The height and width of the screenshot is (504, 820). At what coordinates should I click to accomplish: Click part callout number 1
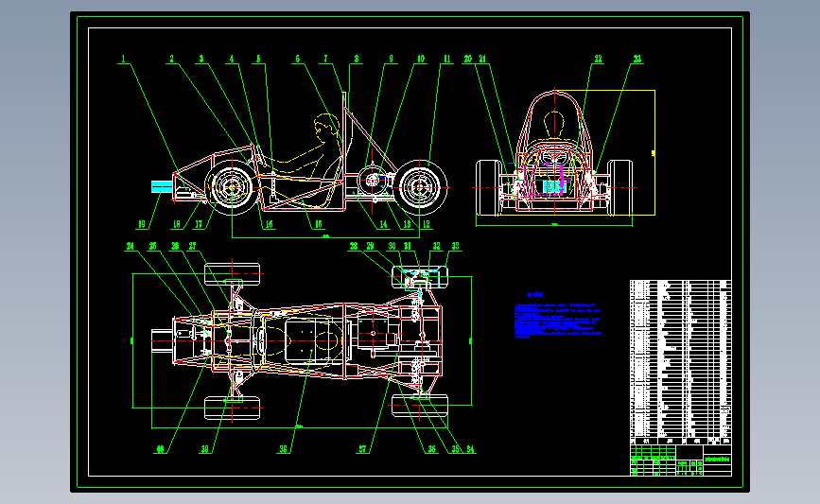coord(123,59)
